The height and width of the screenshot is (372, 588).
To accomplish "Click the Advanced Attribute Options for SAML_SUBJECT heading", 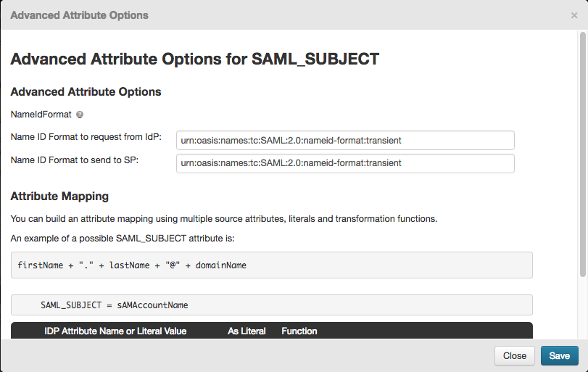I will 195,59.
